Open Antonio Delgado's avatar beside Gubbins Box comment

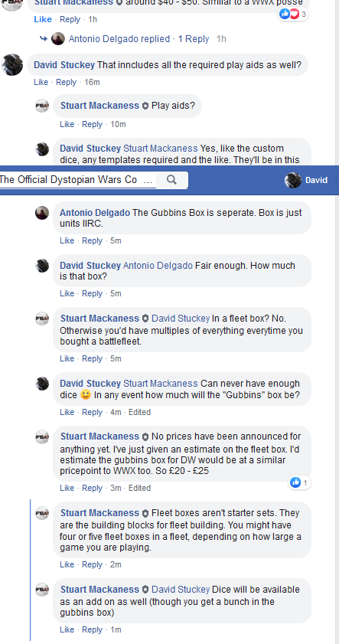click(x=42, y=213)
